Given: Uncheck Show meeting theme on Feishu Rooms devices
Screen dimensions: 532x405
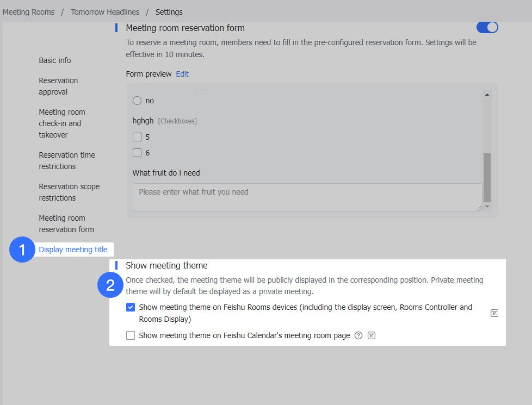Looking at the screenshot, I should tap(131, 308).
